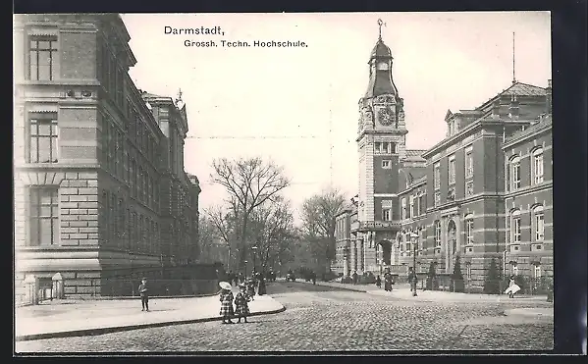Image resolution: width=588 pixels, height=364 pixels.
Task: Click the girl in the plaid dress beside the parasol child
Action: (242, 303)
